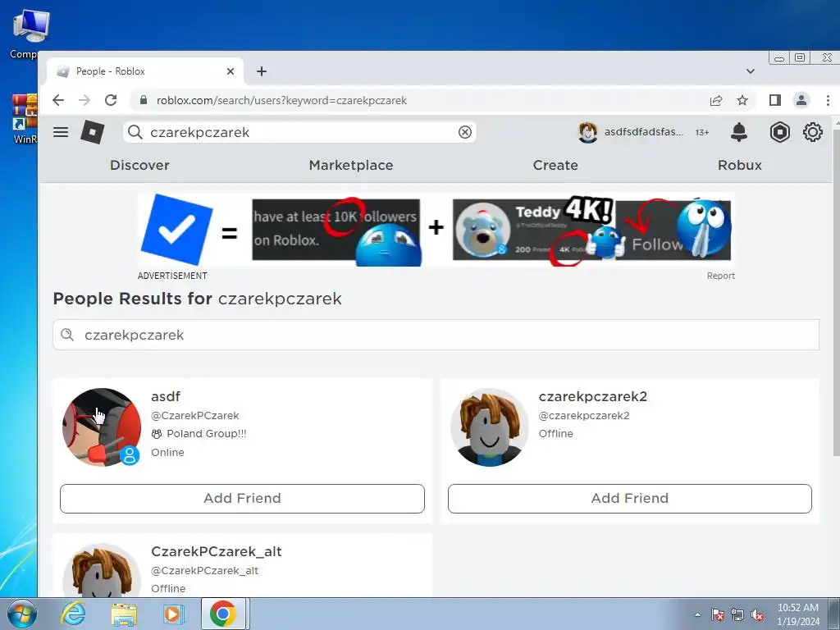Screen dimensions: 840x630
Task: Go back to previous page in Chrome
Action: 58,100
